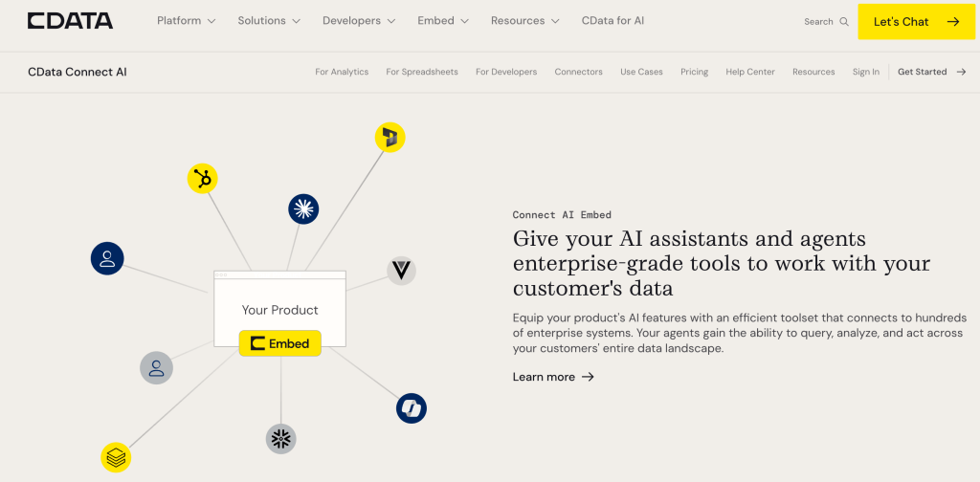Open Resources in the sub-navigation bar
980x482 pixels.
point(813,72)
